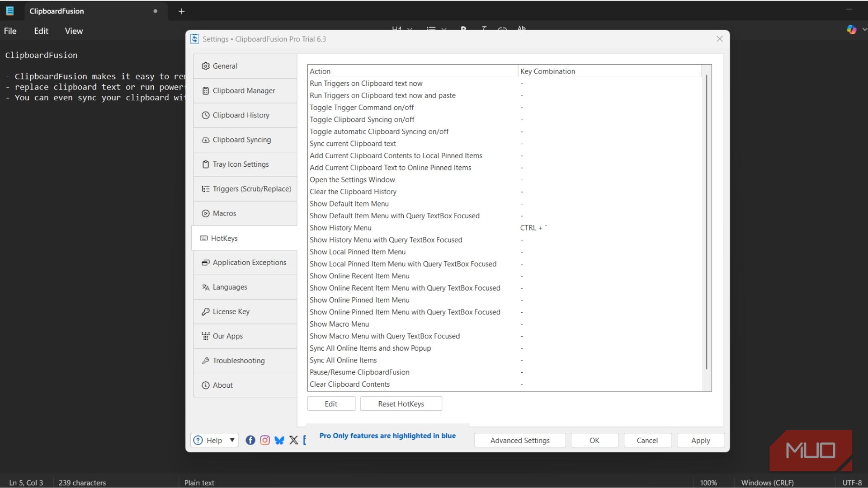Open the Notepad File menu
The width and height of the screenshot is (868, 488).
[x=10, y=31]
